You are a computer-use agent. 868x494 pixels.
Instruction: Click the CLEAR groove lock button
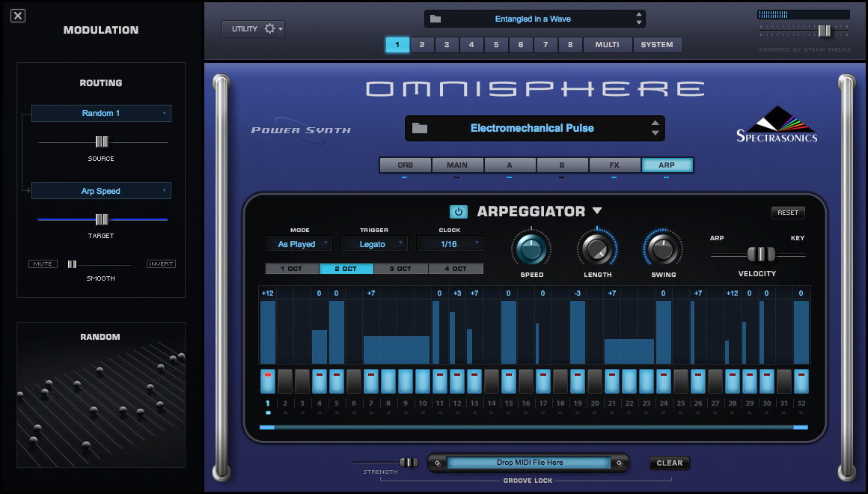pyautogui.click(x=669, y=463)
